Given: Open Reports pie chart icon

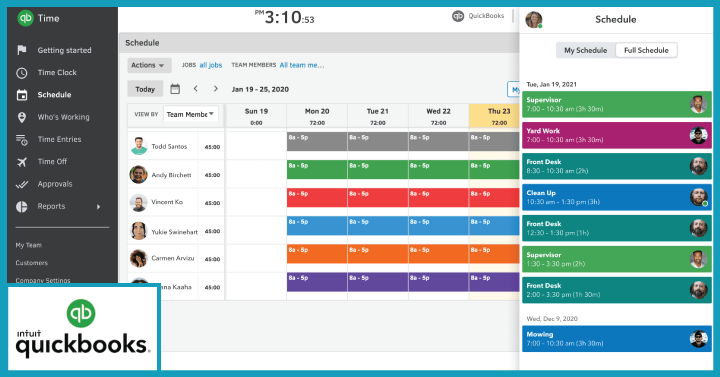Looking at the screenshot, I should [22, 207].
